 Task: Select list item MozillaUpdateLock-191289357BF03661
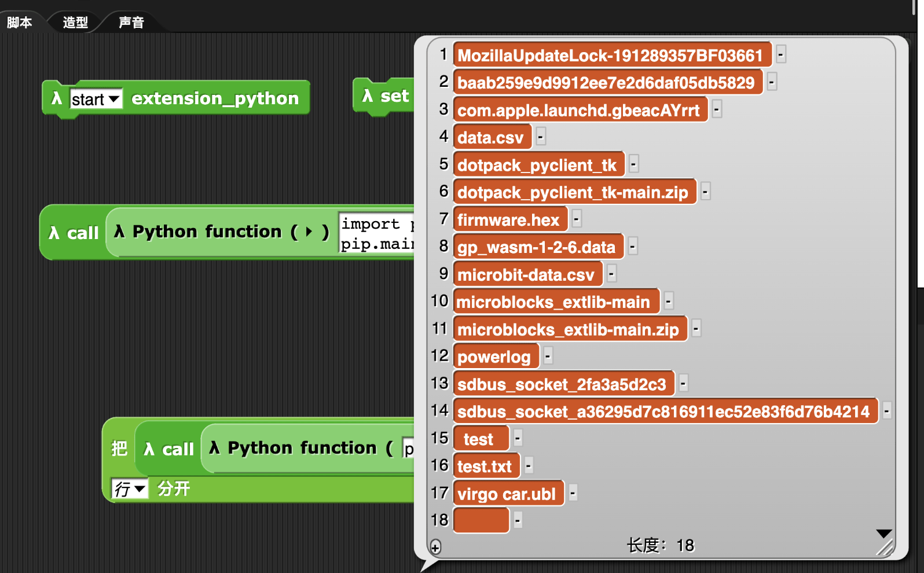tap(612, 55)
